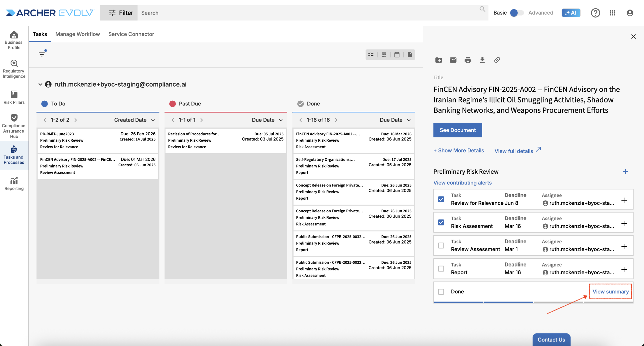Click the See Document button
Image resolution: width=644 pixels, height=346 pixels.
[458, 130]
